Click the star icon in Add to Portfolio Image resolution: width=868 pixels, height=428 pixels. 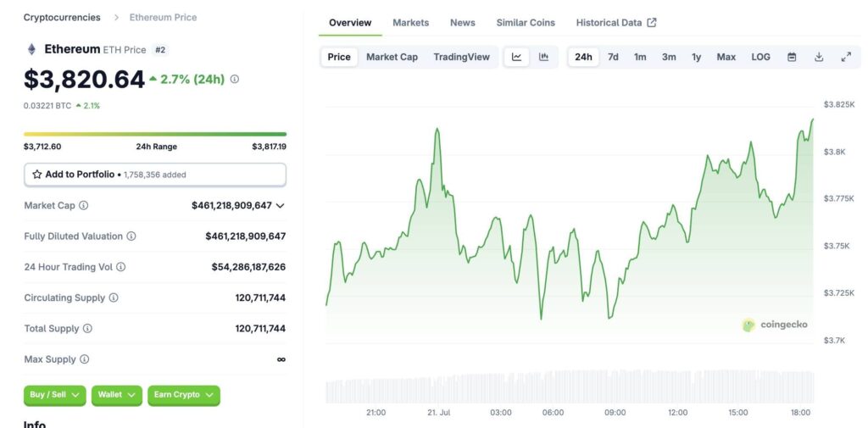point(37,175)
